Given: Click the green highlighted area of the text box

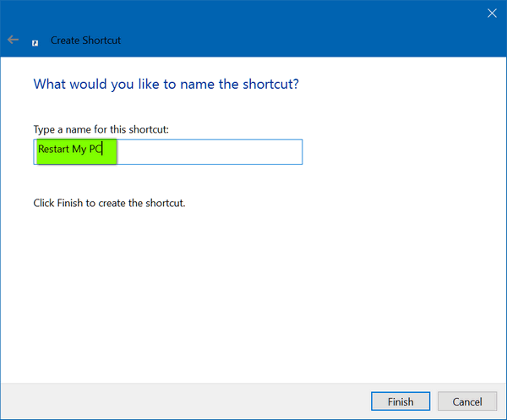Looking at the screenshot, I should click(x=76, y=151).
